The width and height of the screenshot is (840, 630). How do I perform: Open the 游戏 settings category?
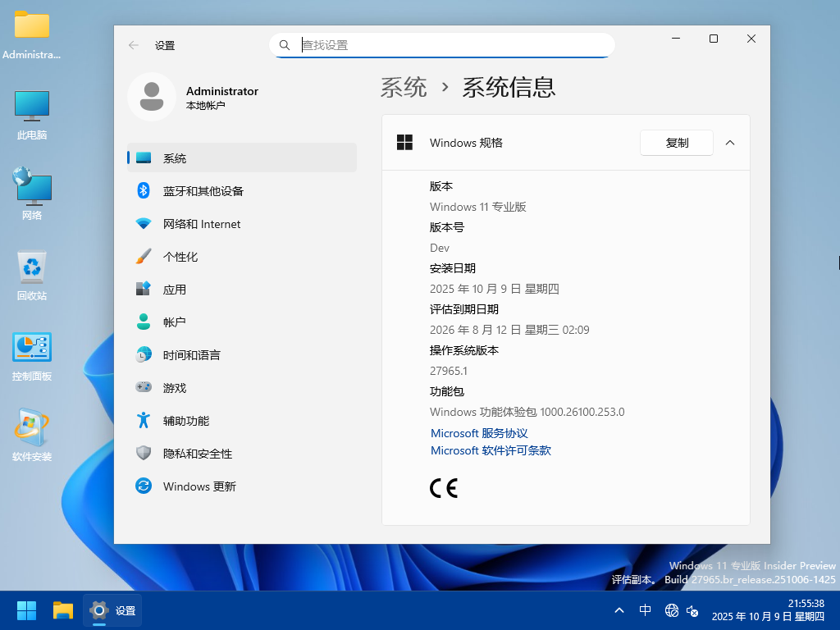174,388
